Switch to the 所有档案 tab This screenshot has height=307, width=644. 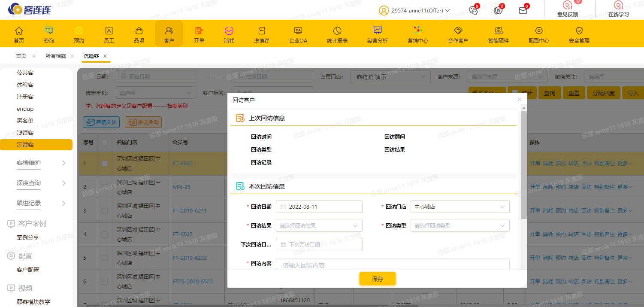tap(56, 56)
